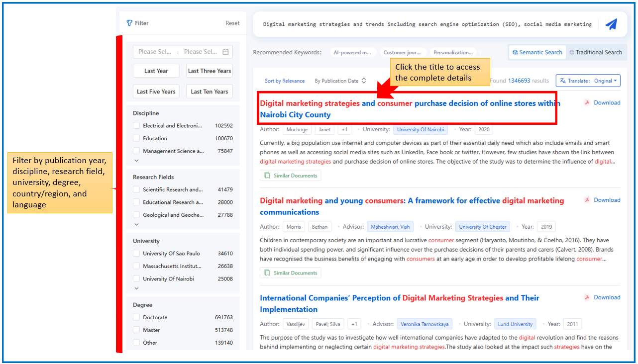Screen dimensions: 638x364
Task: Click the sort arrows beside By Publication Date
Action: coord(364,81)
